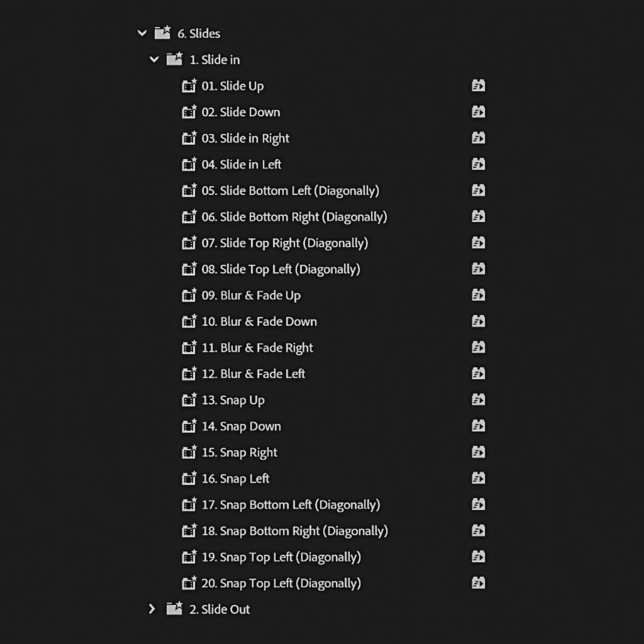Image resolution: width=644 pixels, height=644 pixels.
Task: Click the preset icon beside 01. Slide Up
Action: click(189, 86)
